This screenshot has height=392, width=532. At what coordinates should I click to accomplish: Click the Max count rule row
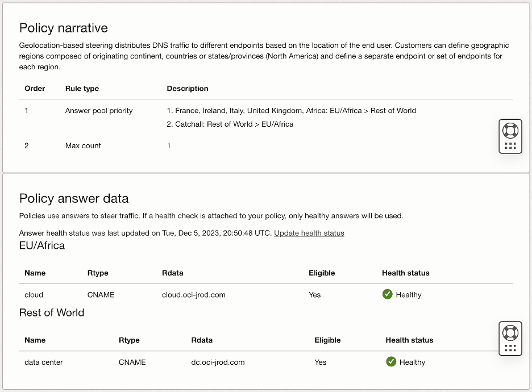[x=83, y=145]
